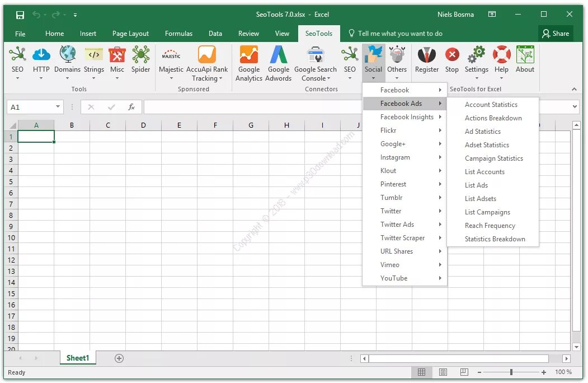
Task: Expand the formula bar
Action: pos(575,106)
